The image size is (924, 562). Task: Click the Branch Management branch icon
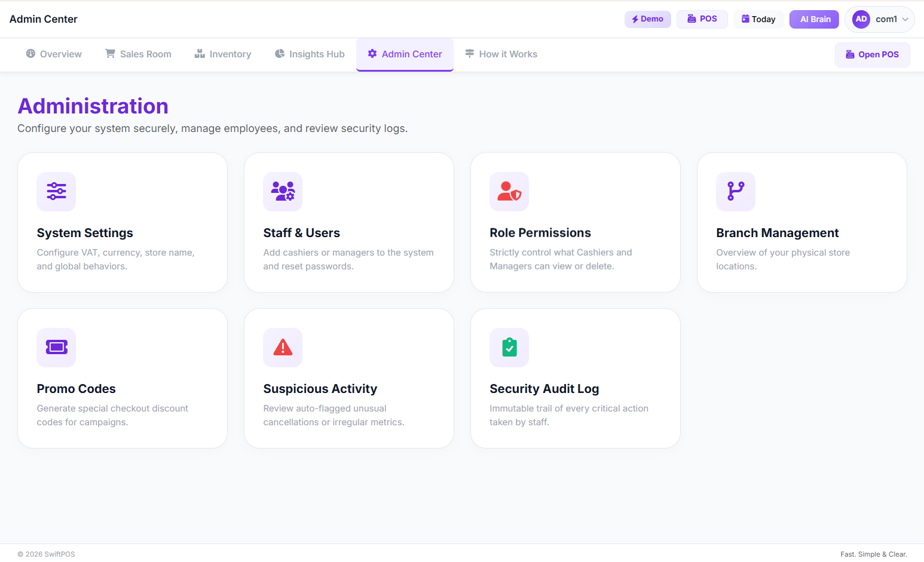[736, 191]
